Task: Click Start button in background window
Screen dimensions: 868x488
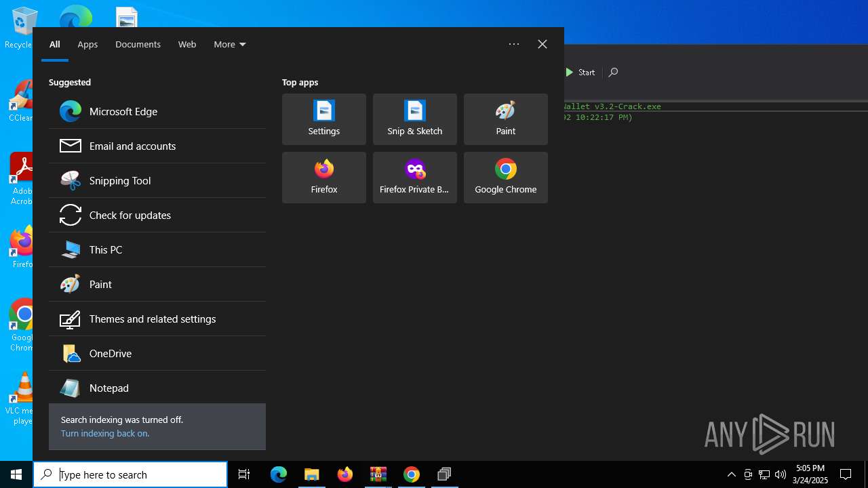Action: click(580, 73)
